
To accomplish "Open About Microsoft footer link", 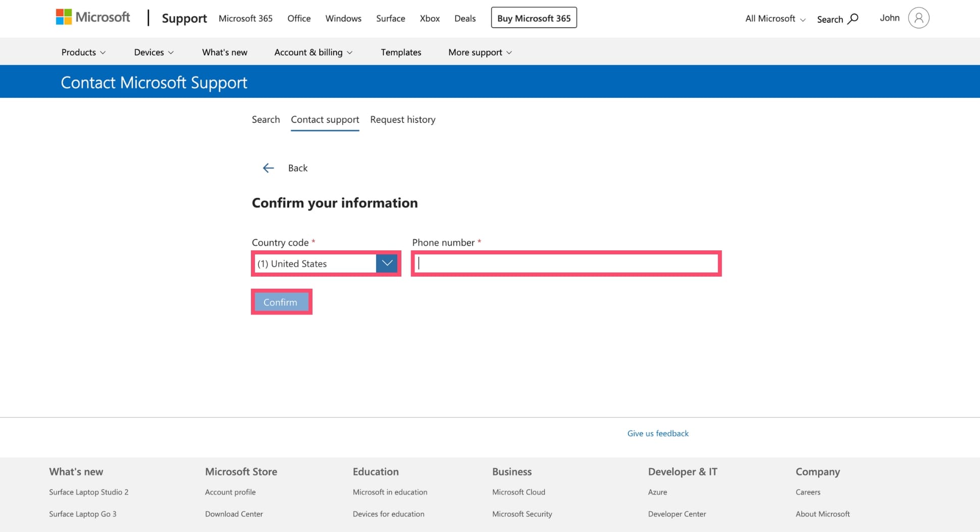I will pyautogui.click(x=822, y=514).
